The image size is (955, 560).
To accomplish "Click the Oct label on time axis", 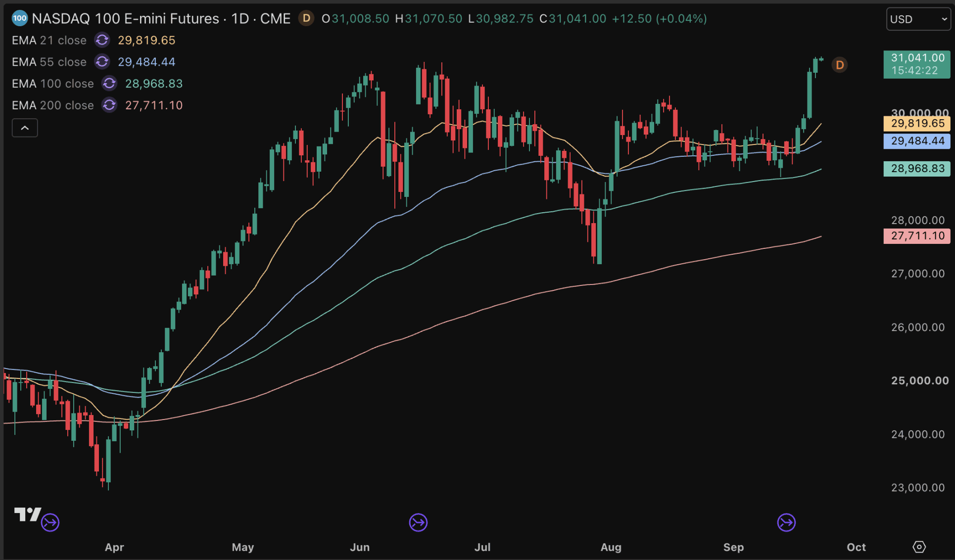I will point(856,547).
